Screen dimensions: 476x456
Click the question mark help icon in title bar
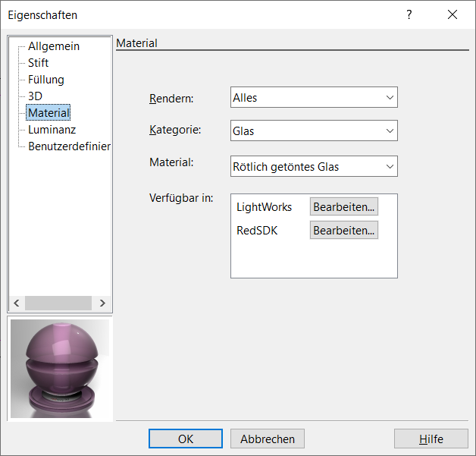[409, 14]
